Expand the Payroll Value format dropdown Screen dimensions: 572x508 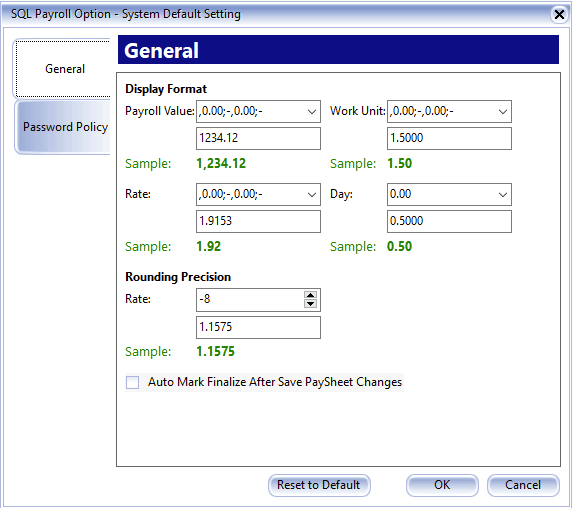312,112
